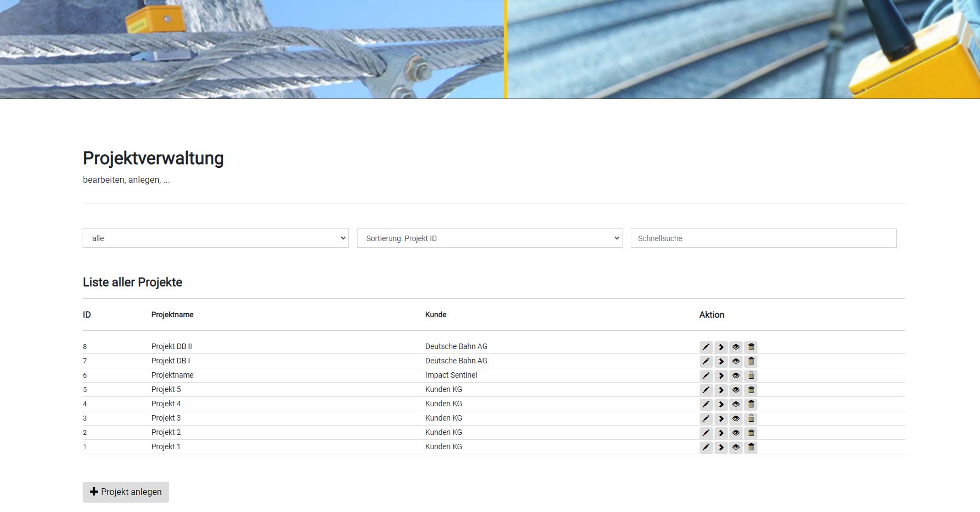Open the 'alle' filter dropdown

click(215, 238)
